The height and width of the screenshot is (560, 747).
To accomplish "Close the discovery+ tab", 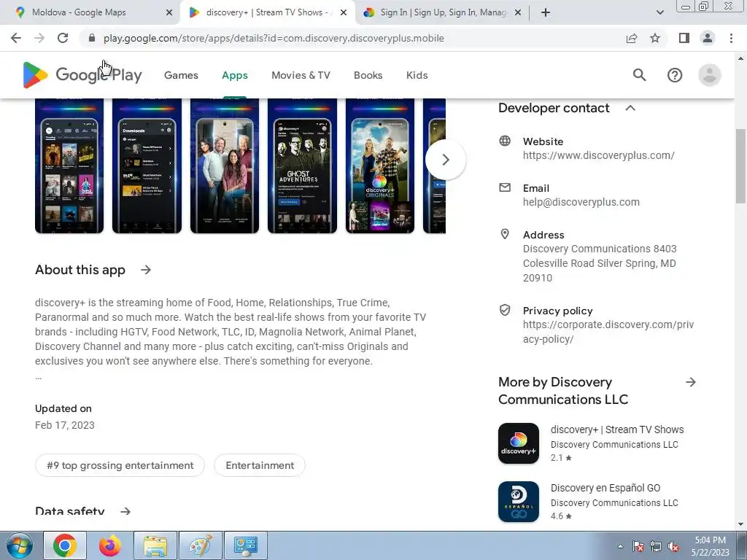I will point(344,12).
